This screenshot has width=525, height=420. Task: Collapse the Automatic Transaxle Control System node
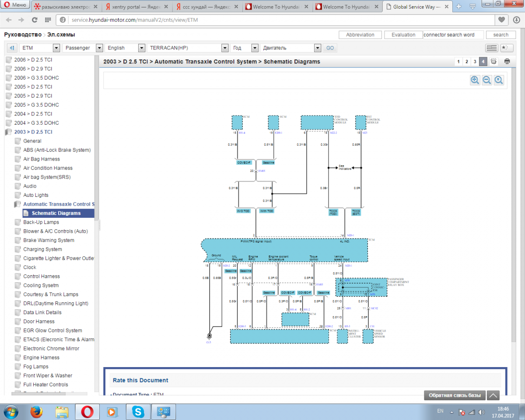17,204
